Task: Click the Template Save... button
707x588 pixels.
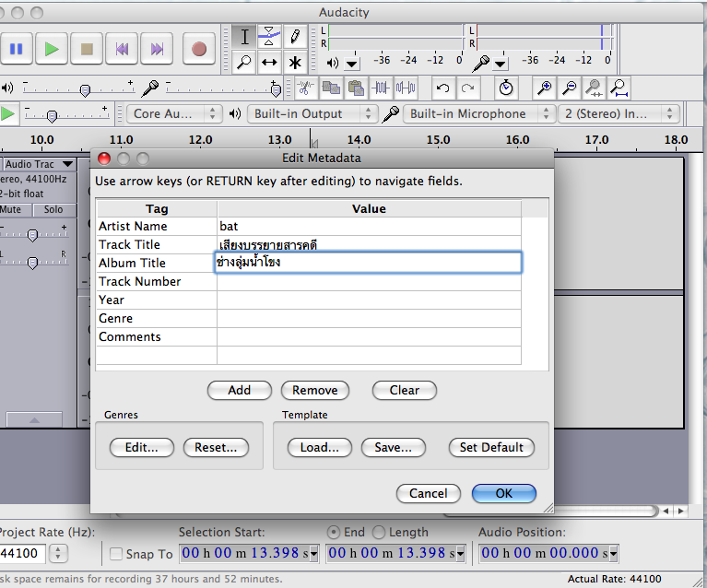Action: tap(394, 447)
